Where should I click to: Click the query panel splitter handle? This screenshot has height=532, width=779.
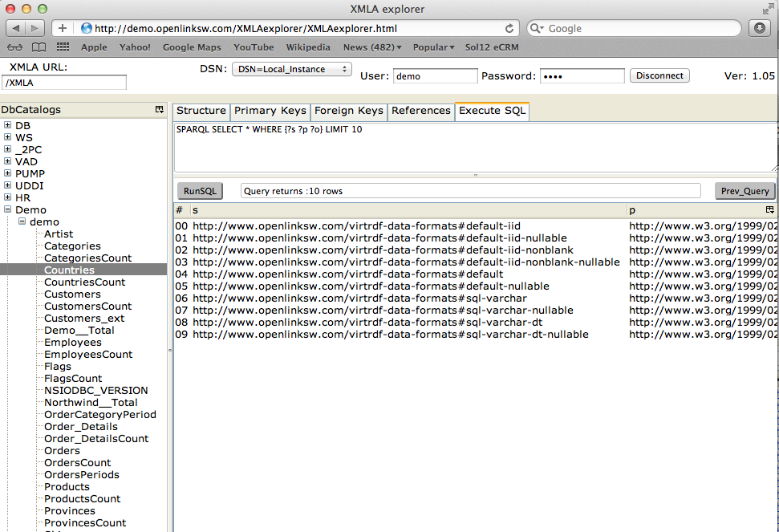pyautogui.click(x=476, y=175)
